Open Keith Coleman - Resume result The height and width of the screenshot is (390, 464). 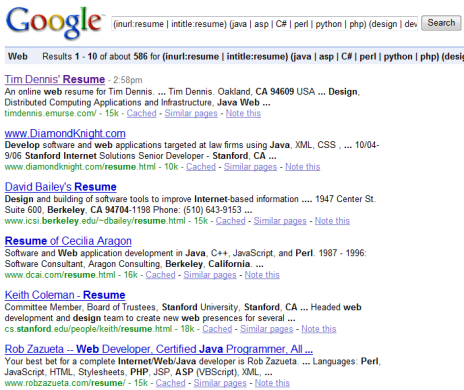click(65, 295)
